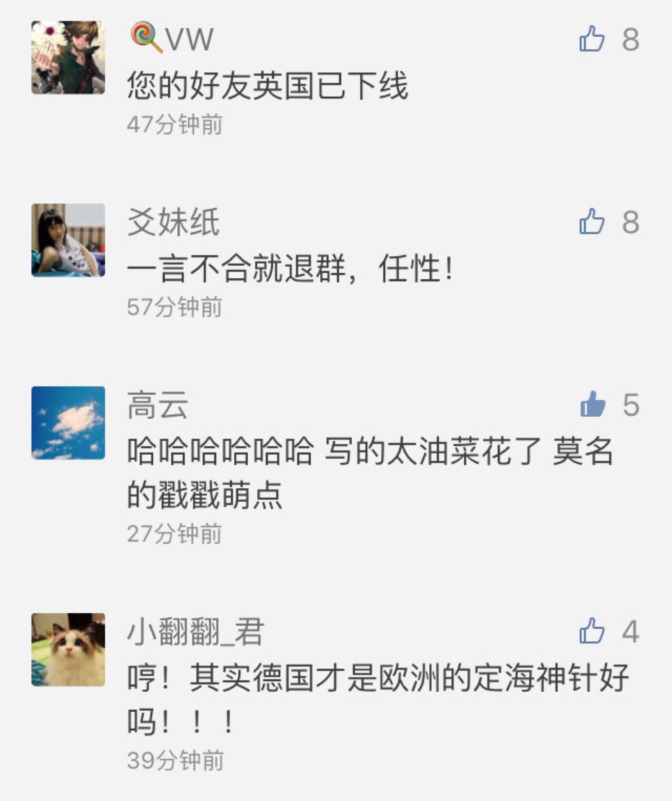Image resolution: width=672 pixels, height=801 pixels.
Task: Tap the like count 4 on 小翻翻_君's comment
Action: pos(630,632)
